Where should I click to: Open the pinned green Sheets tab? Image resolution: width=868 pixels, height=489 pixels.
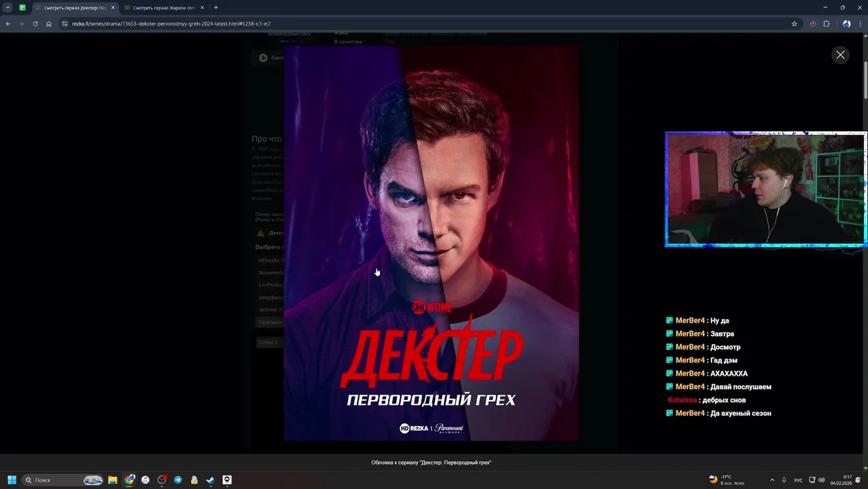coord(22,7)
